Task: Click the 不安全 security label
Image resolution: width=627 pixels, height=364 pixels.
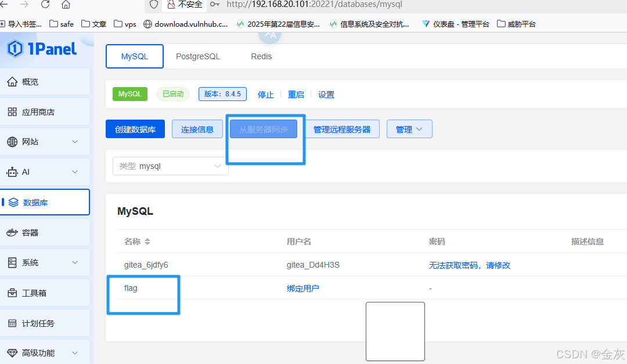Action: (x=190, y=5)
